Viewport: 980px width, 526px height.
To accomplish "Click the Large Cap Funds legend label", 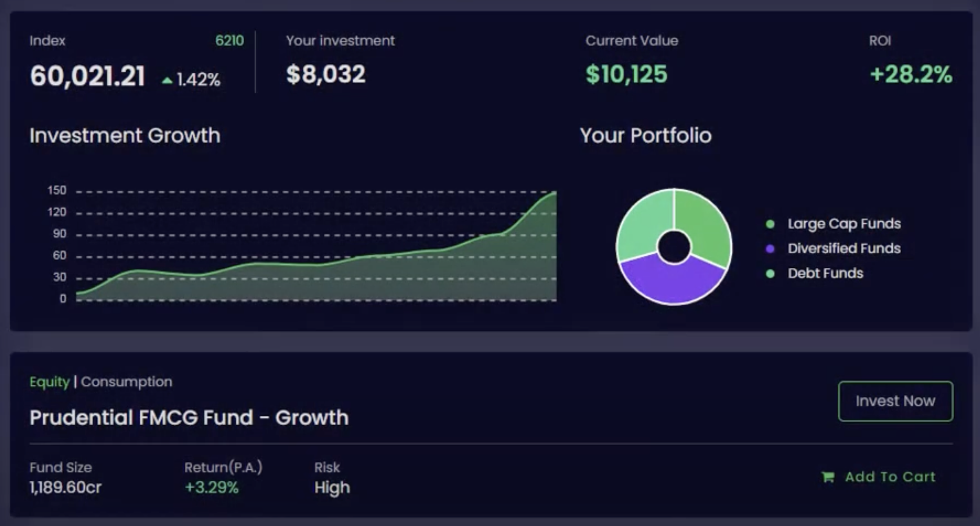I will coord(844,224).
